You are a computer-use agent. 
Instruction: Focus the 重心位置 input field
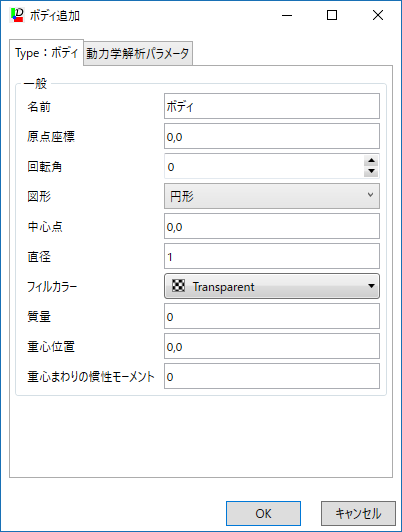(x=272, y=346)
